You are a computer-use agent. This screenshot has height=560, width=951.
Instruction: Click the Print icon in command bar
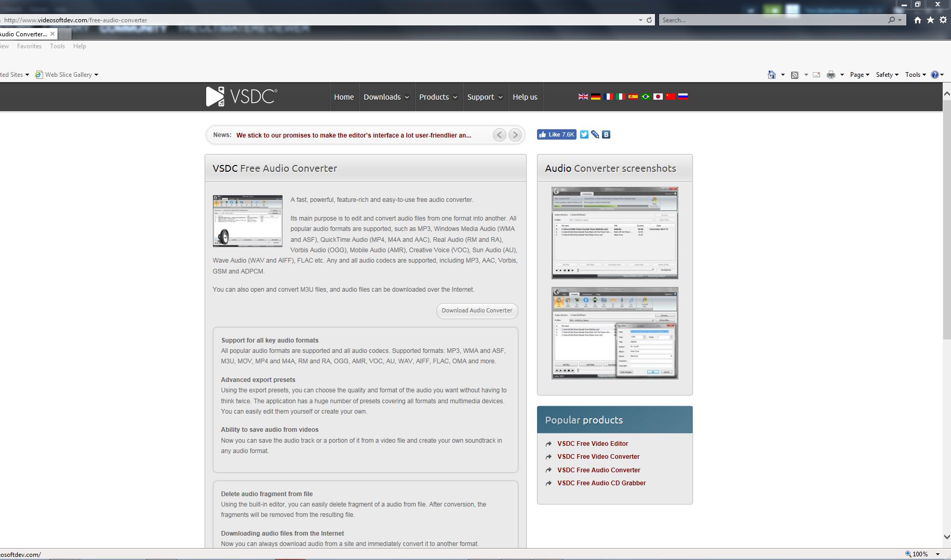[831, 75]
